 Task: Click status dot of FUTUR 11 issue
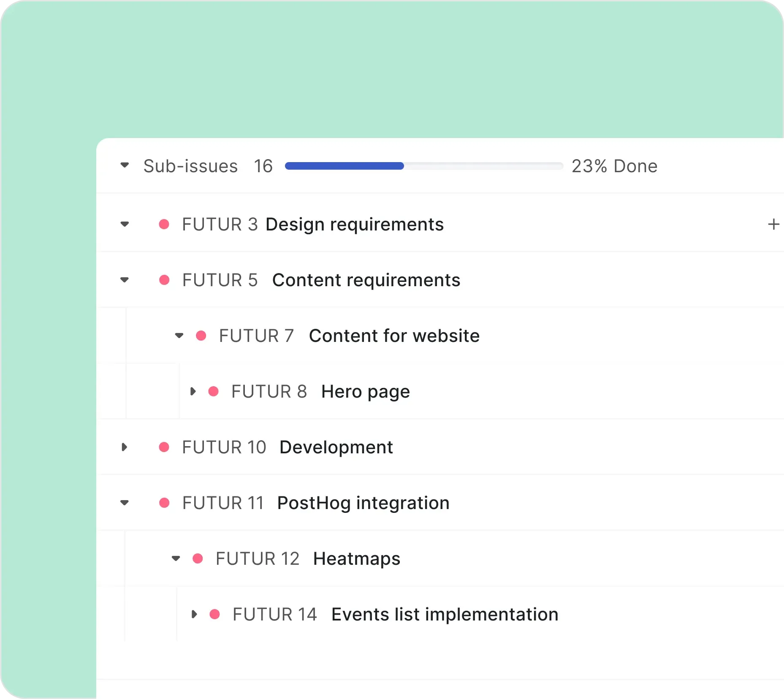[164, 503]
